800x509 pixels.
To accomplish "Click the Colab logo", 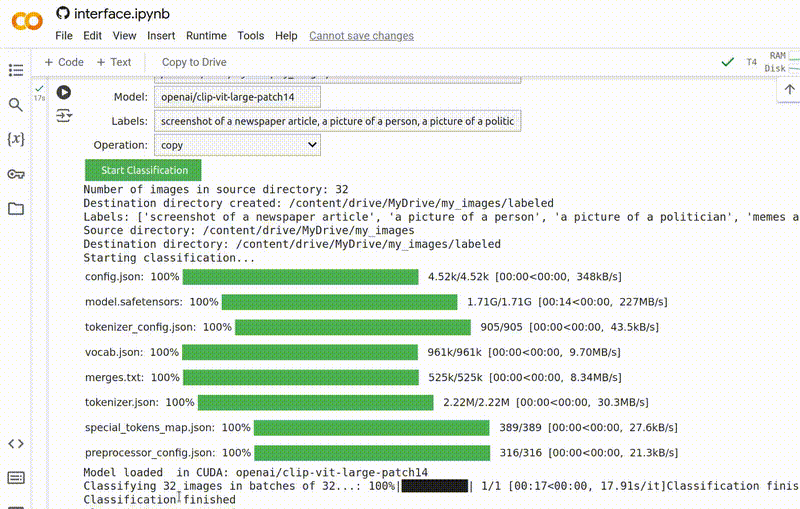I will click(x=26, y=21).
